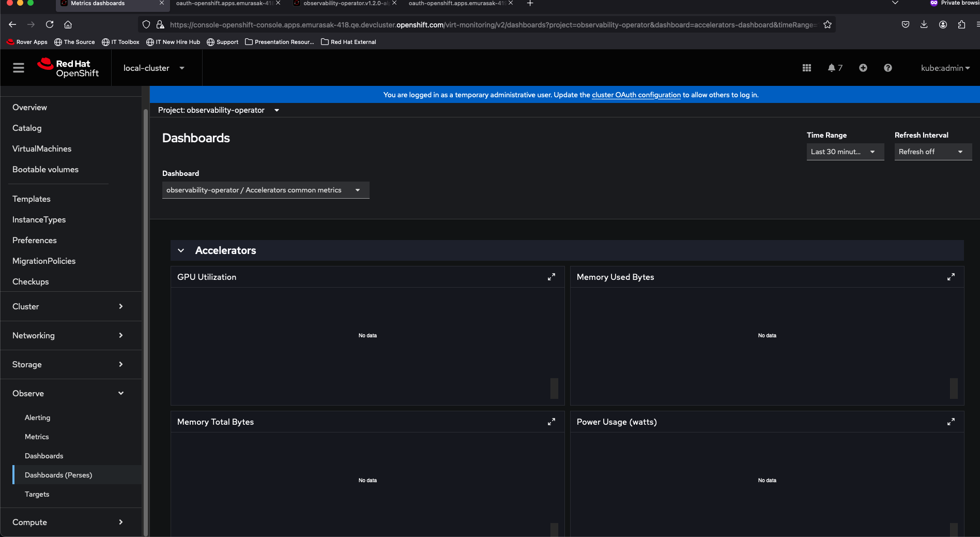Open the application launcher grid
This screenshot has height=537, width=980.
(806, 68)
